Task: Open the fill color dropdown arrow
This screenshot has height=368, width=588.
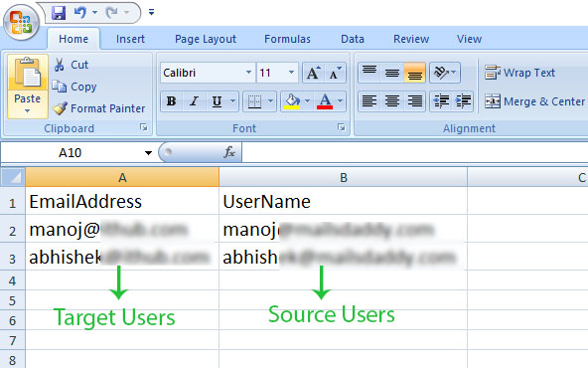Action: [308, 101]
